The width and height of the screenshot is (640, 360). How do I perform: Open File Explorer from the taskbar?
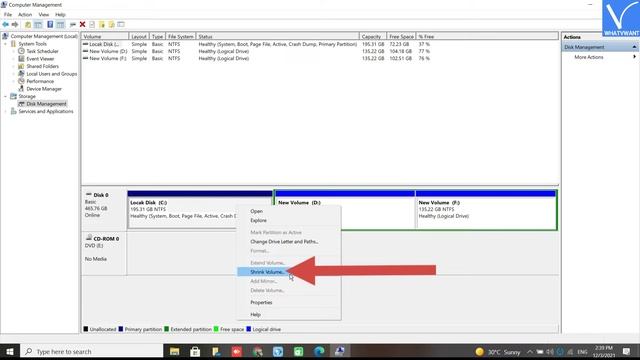[x=174, y=351]
